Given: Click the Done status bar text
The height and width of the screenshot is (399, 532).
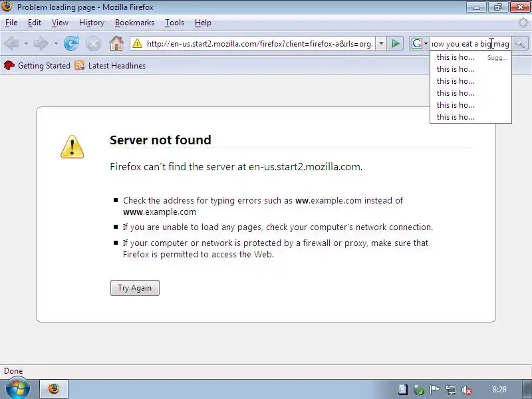Looking at the screenshot, I should coord(13,371).
